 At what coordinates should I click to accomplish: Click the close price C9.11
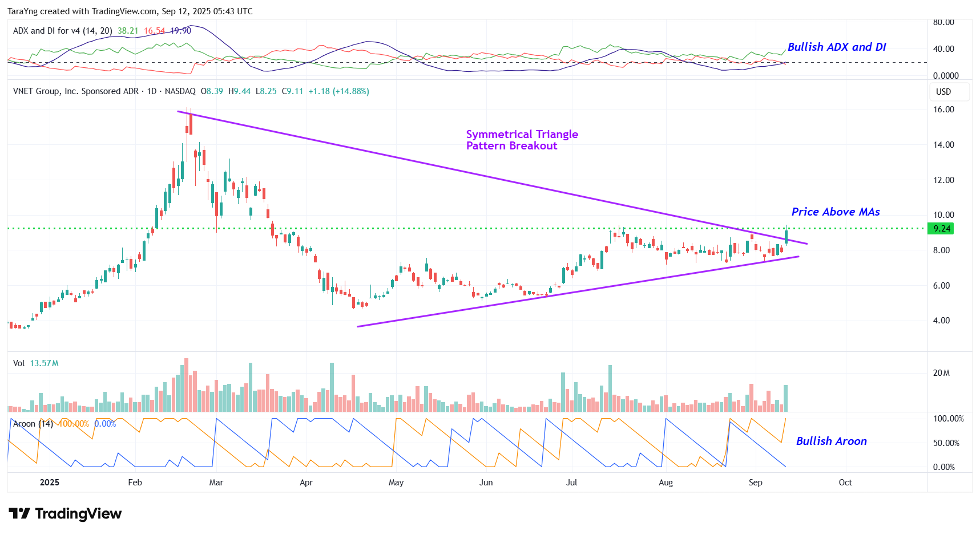[292, 91]
